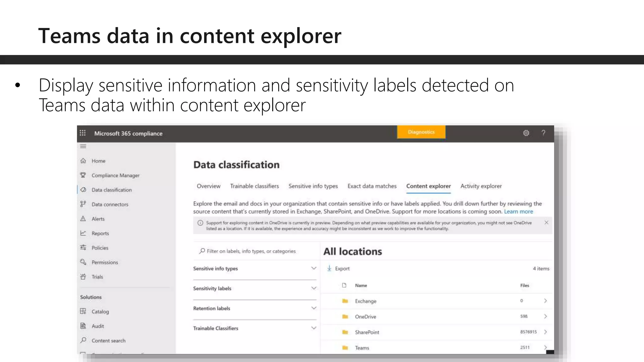644x362 pixels.
Task: Open Alerts in the sidebar
Action: point(98,219)
